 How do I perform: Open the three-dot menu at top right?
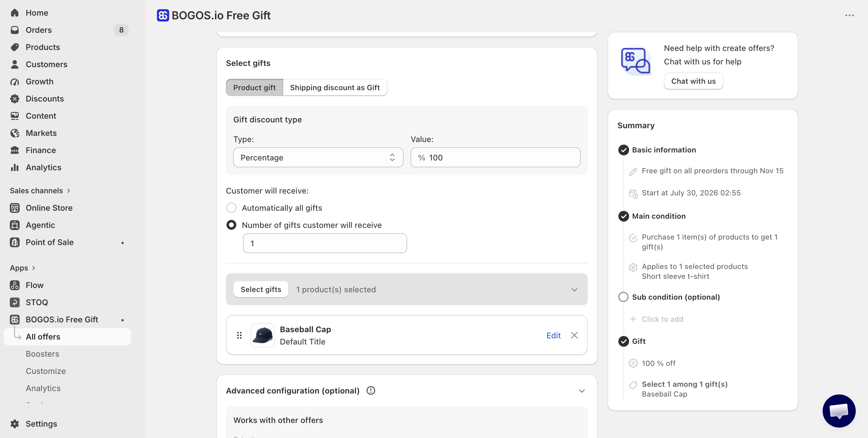[x=849, y=16]
